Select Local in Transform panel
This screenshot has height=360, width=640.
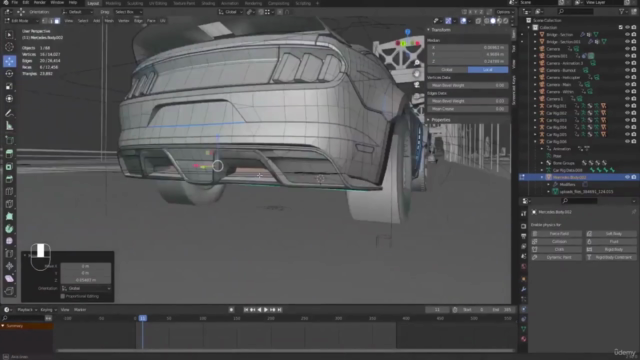click(x=488, y=70)
